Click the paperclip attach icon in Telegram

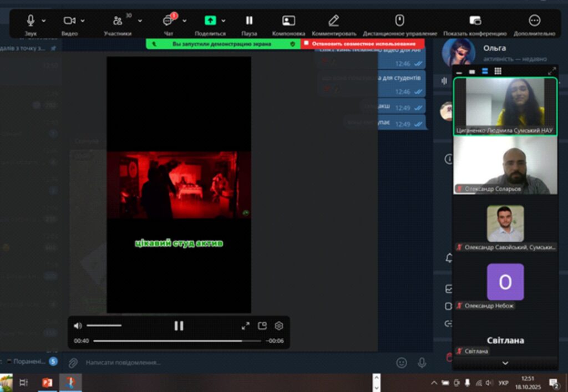73,363
